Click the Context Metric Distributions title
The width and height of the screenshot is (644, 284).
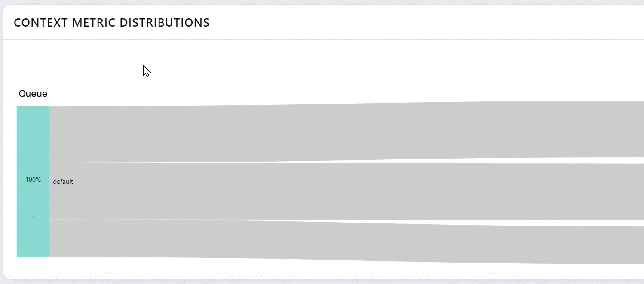(x=112, y=23)
